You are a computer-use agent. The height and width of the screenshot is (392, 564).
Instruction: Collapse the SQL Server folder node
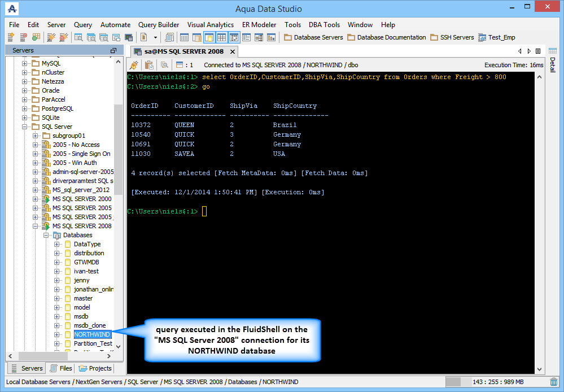(x=25, y=127)
